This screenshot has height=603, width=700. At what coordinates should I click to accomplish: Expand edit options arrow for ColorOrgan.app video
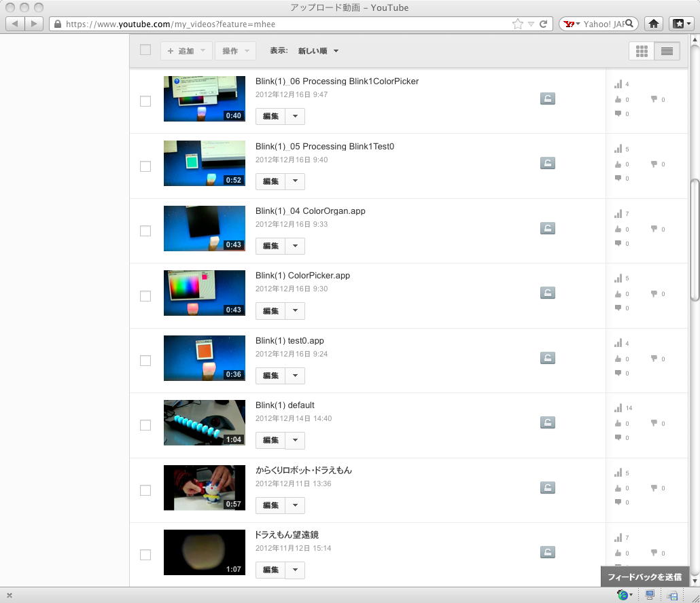click(295, 246)
